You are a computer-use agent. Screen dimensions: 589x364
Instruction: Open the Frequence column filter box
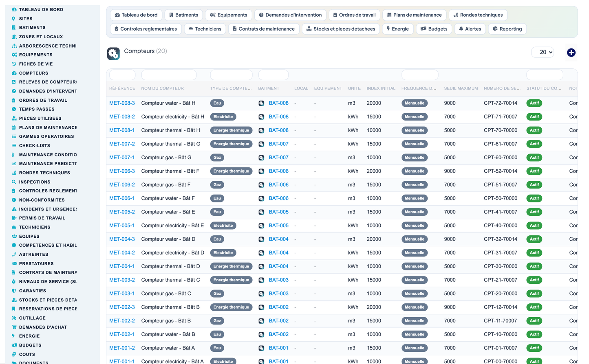click(420, 75)
